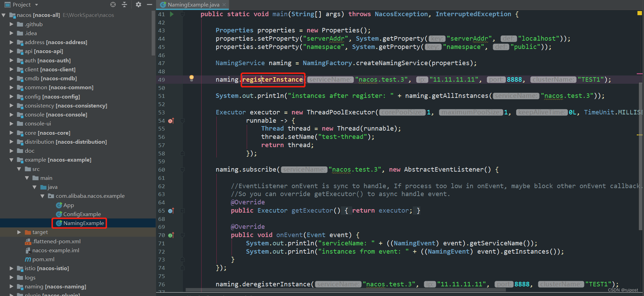Toggle fold marker on line 70 onEvent
The image size is (644, 296).
(183, 235)
